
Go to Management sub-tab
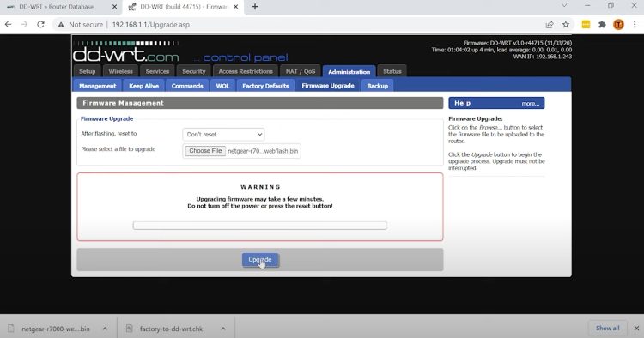click(98, 86)
